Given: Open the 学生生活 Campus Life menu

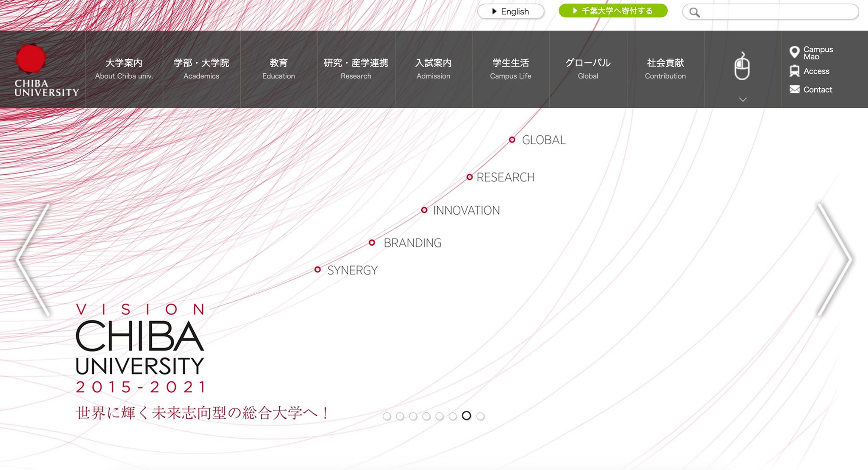Looking at the screenshot, I should (511, 69).
